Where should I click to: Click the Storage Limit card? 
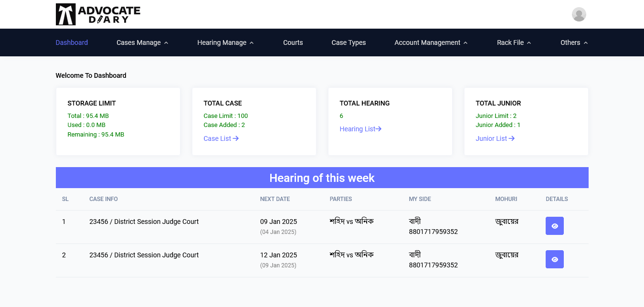(x=118, y=121)
